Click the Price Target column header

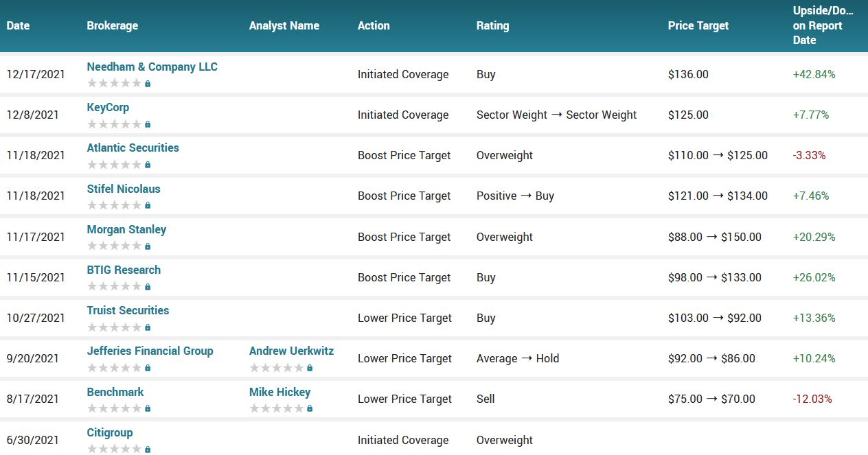(x=698, y=25)
